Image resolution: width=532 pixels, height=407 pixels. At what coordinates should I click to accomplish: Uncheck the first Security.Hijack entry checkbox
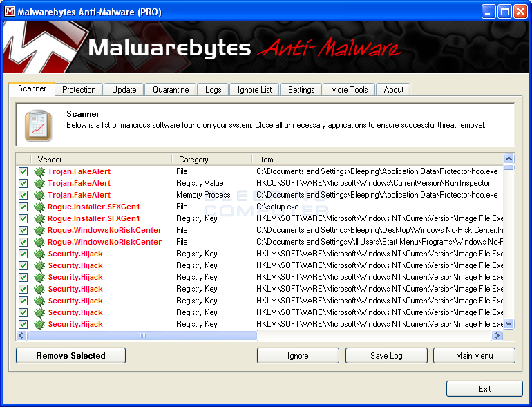point(23,254)
